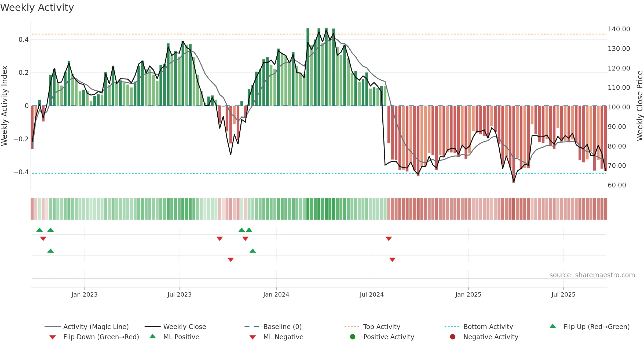Click the ML negative marker near October 2023
The image size is (644, 362).
(x=230, y=260)
